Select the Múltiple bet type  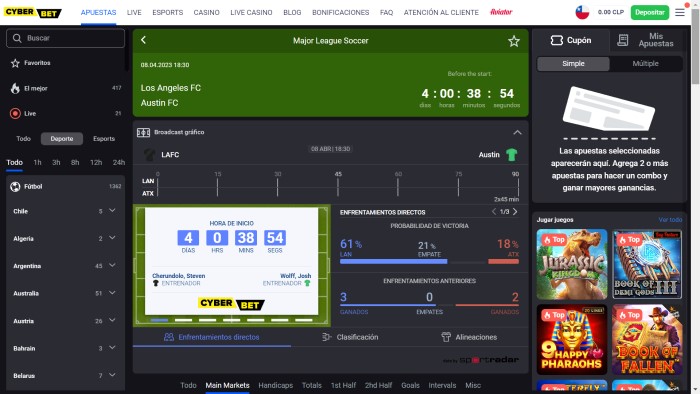pos(646,63)
